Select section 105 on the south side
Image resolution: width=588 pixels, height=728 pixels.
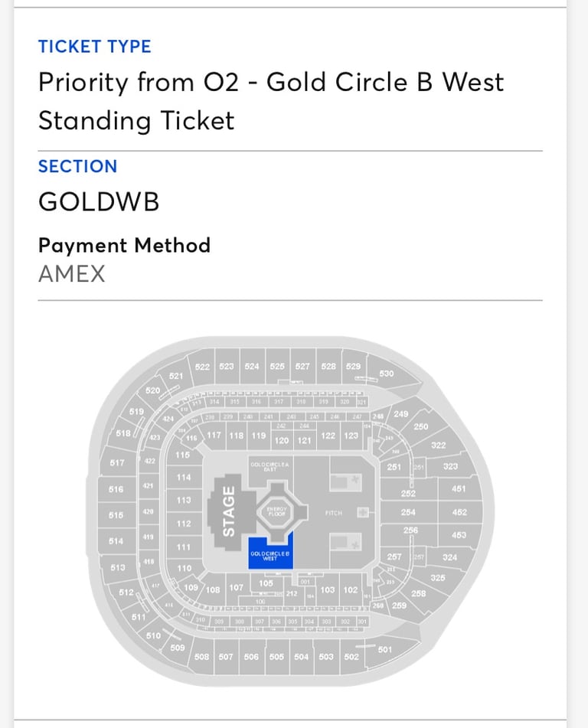[266, 583]
